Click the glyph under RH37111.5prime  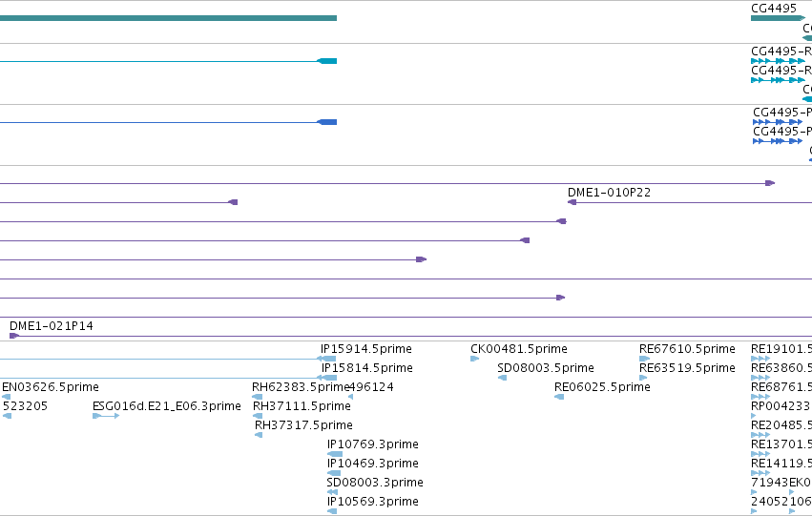[x=258, y=416]
